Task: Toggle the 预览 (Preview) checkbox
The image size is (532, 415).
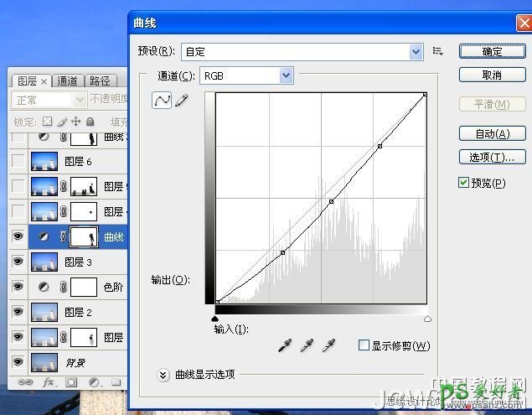Action: (x=464, y=183)
